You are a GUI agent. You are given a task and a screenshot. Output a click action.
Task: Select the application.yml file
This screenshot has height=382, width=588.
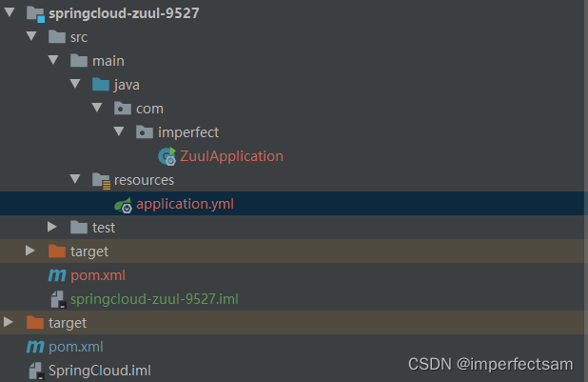click(185, 204)
